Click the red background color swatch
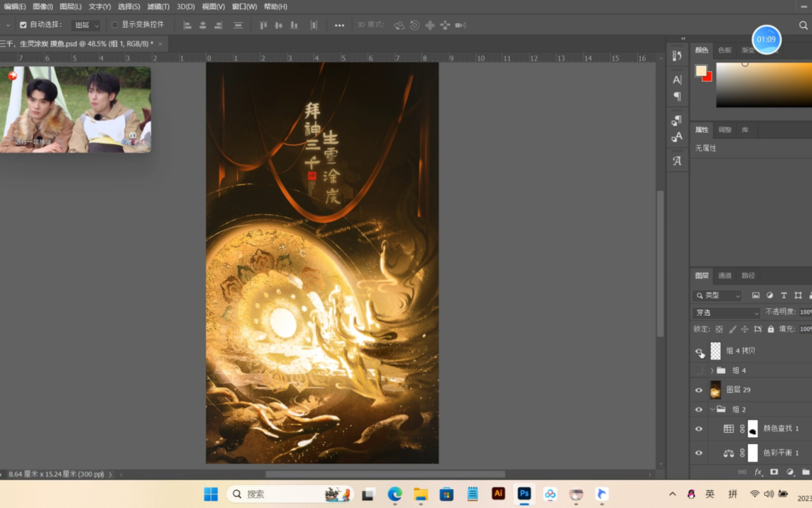Image resolution: width=812 pixels, height=508 pixels. pos(709,78)
